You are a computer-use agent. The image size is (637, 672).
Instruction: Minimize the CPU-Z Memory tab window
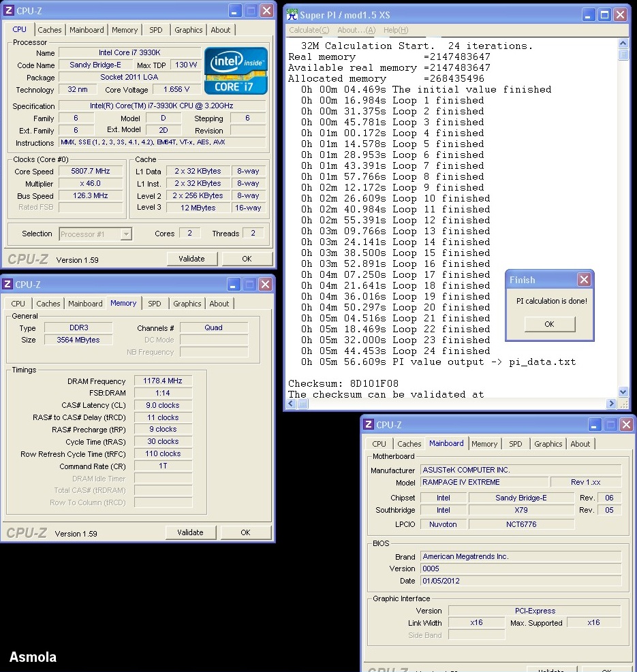[234, 285]
